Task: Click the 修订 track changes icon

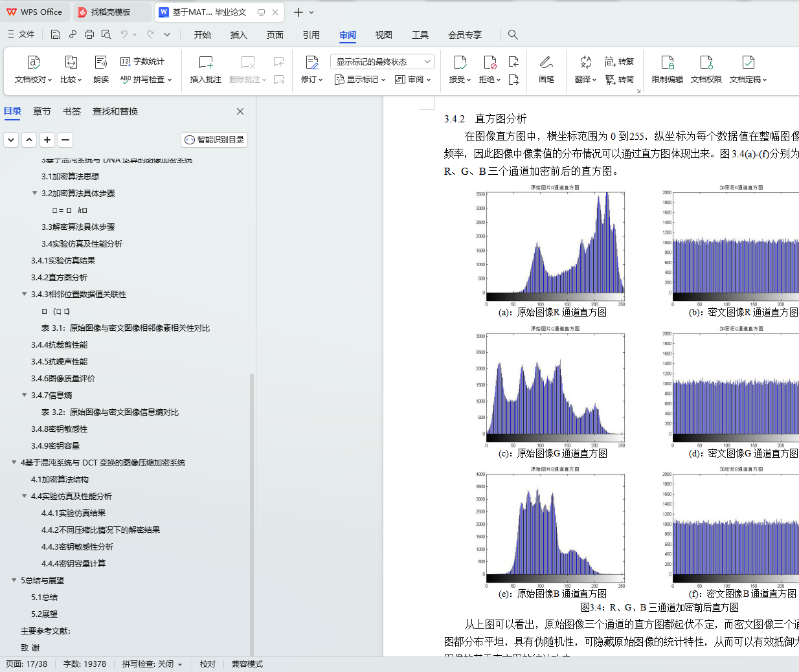Action: click(x=312, y=62)
